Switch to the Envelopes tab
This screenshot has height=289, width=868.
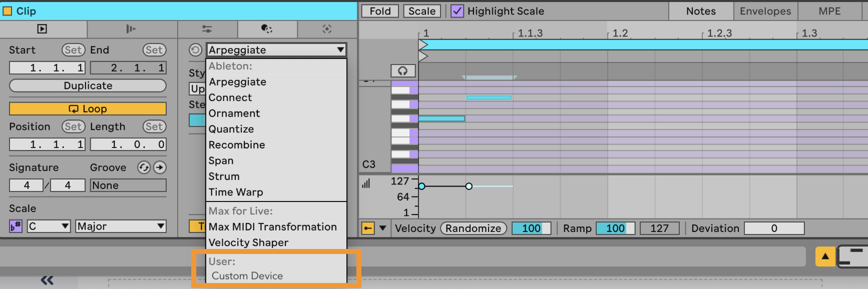[765, 11]
